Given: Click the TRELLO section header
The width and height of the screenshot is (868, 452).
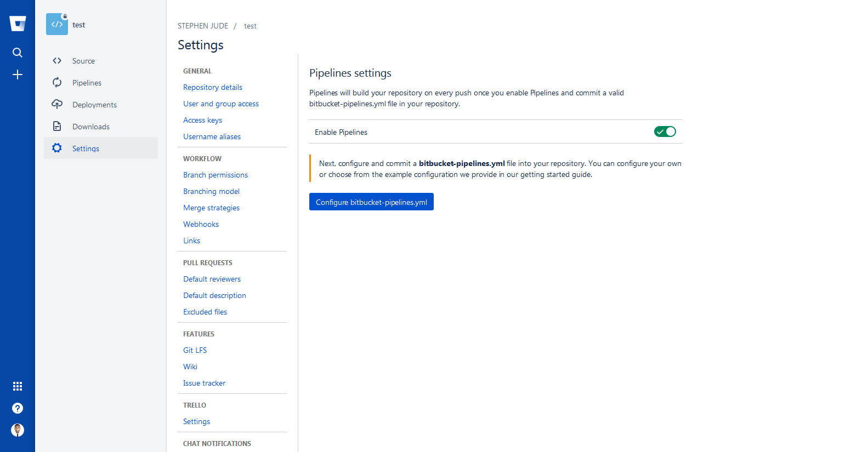Looking at the screenshot, I should click(195, 405).
